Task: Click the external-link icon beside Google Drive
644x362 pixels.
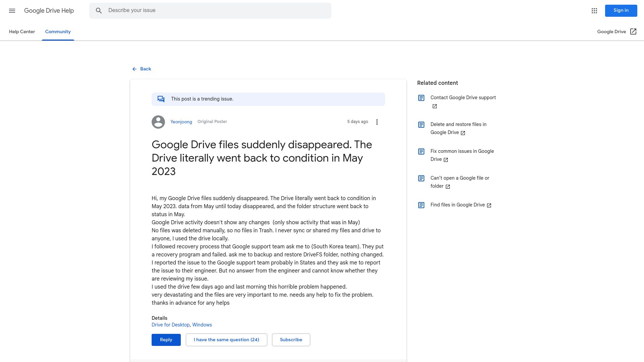Action: click(633, 32)
